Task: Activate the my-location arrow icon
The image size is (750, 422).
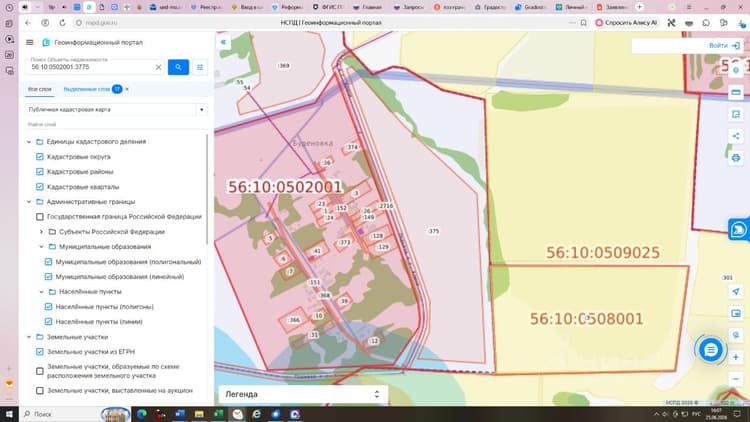Action: [x=736, y=291]
